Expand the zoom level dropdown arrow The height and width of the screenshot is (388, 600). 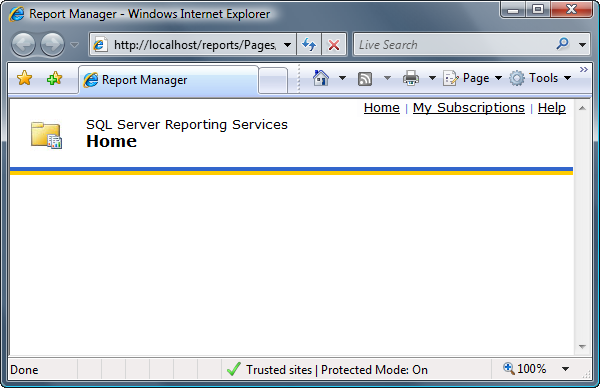(565, 369)
